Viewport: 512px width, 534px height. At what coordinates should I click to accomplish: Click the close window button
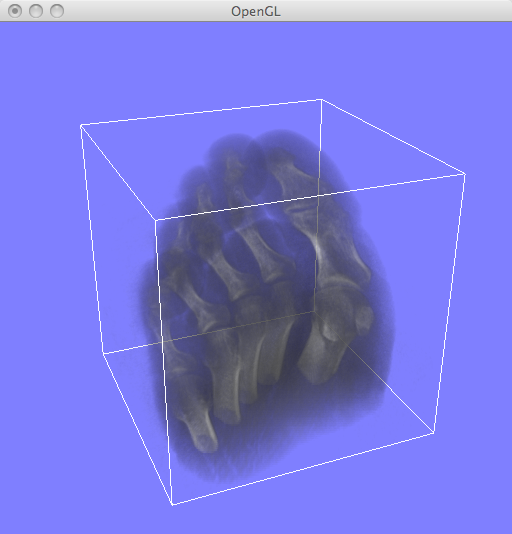click(x=15, y=11)
